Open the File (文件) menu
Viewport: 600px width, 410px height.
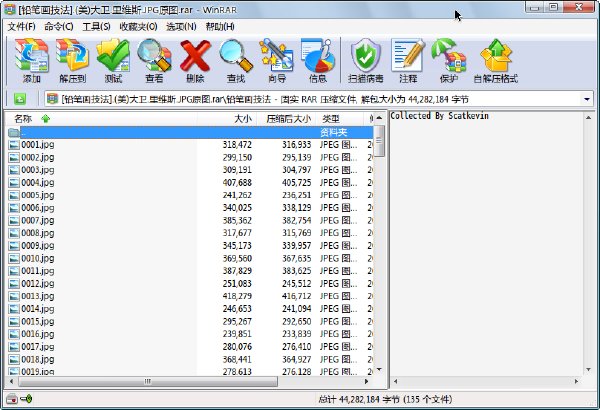coord(22,26)
